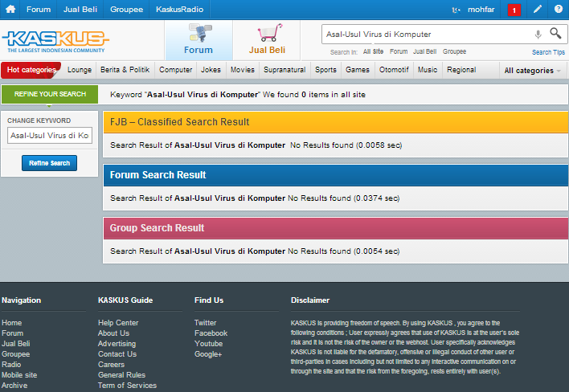Open the Jual Beli shopping cart tab
The width and height of the screenshot is (569, 392).
click(267, 40)
